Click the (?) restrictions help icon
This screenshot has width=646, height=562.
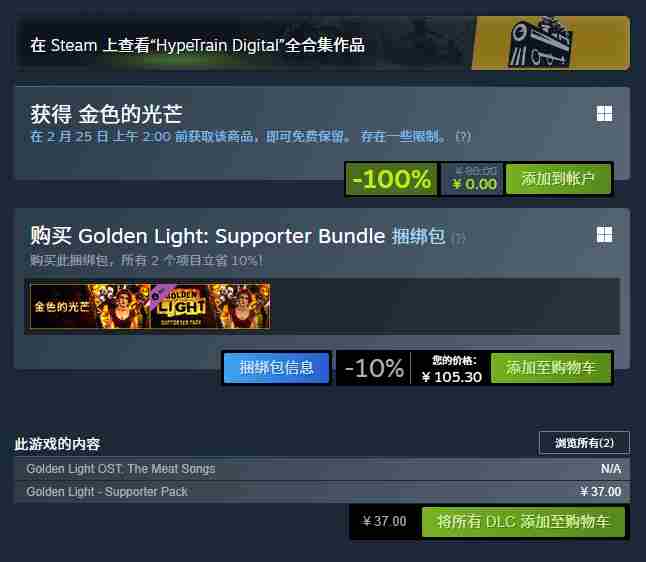(x=463, y=136)
